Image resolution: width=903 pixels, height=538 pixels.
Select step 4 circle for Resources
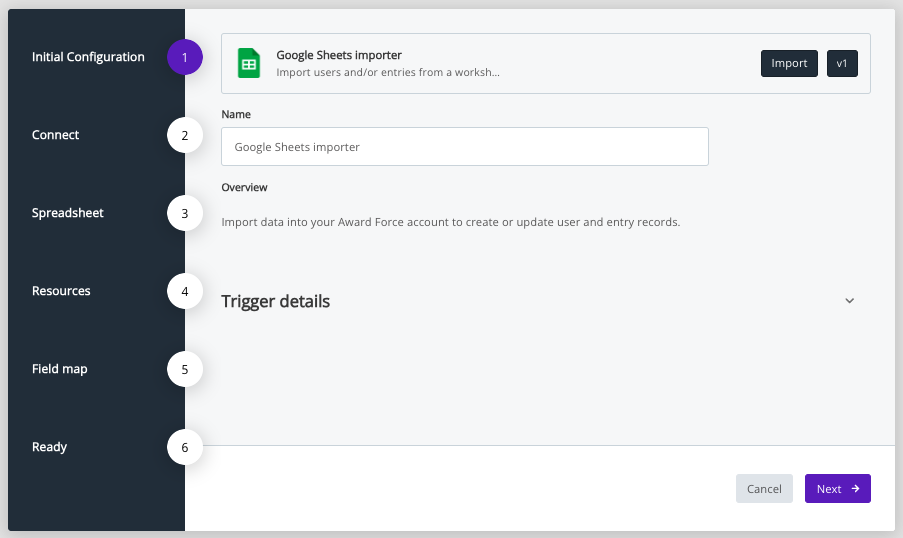tap(185, 291)
